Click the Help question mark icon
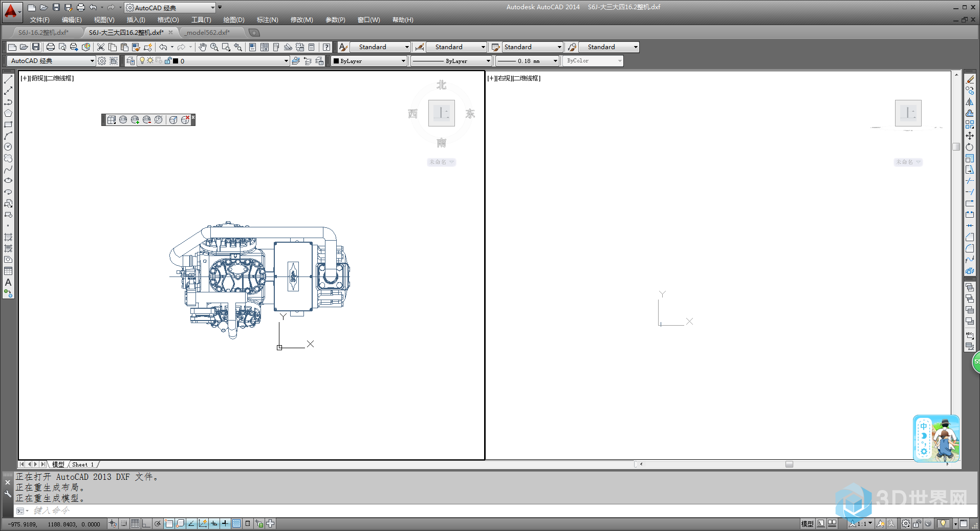The width and height of the screenshot is (980, 531). (326, 47)
